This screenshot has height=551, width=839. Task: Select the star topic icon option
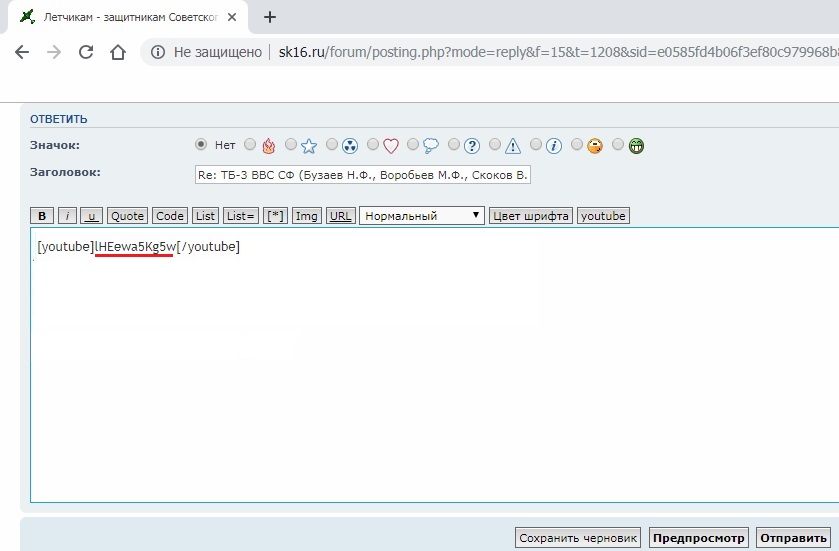point(291,145)
